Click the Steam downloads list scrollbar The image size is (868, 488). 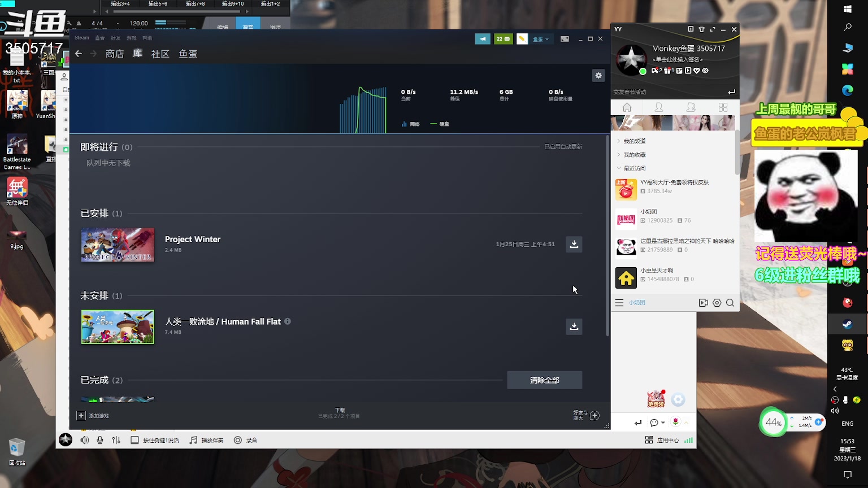[608, 236]
